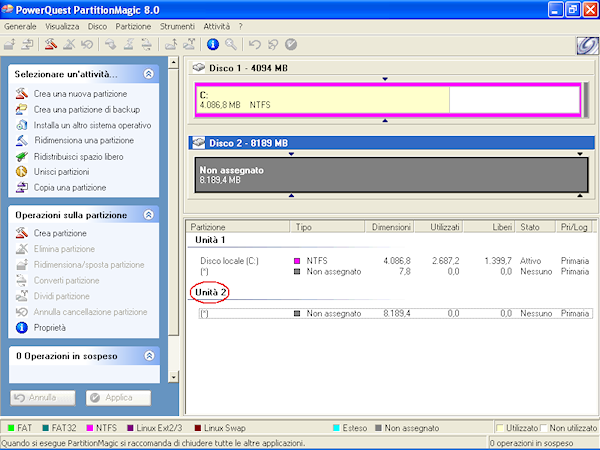The height and width of the screenshot is (450, 600).
Task: Click the magnifier icon in the toolbar
Action: pyautogui.click(x=231, y=45)
